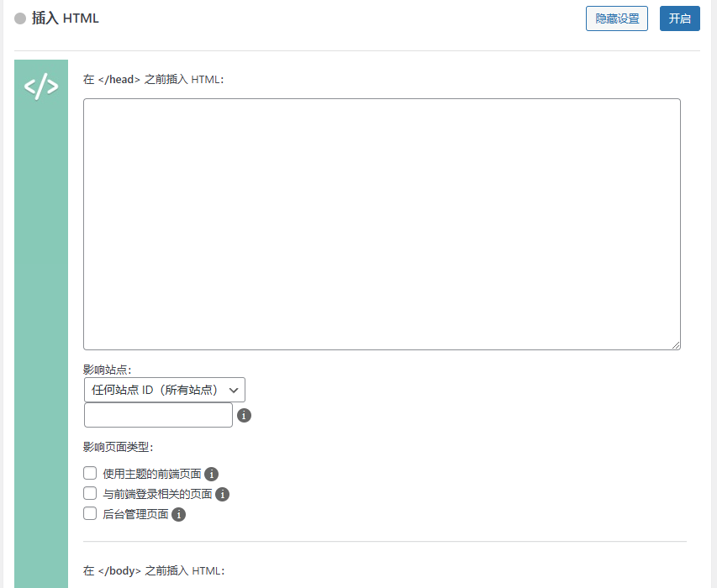
Task: Click the 隐藏设置 button
Action: click(616, 18)
